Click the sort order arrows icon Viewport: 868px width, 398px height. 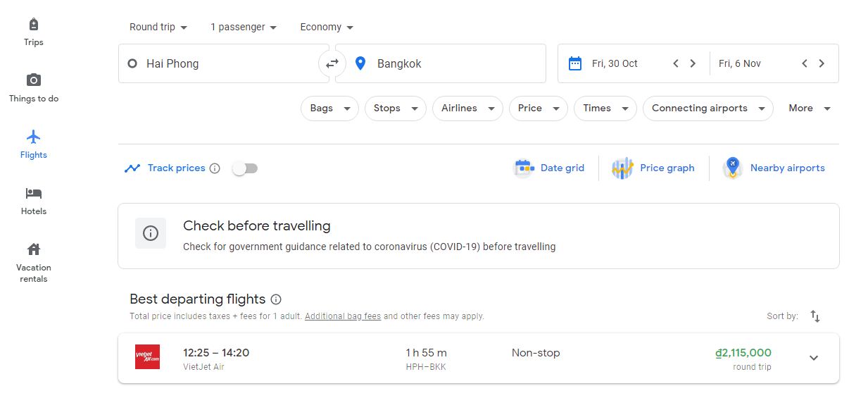(815, 316)
